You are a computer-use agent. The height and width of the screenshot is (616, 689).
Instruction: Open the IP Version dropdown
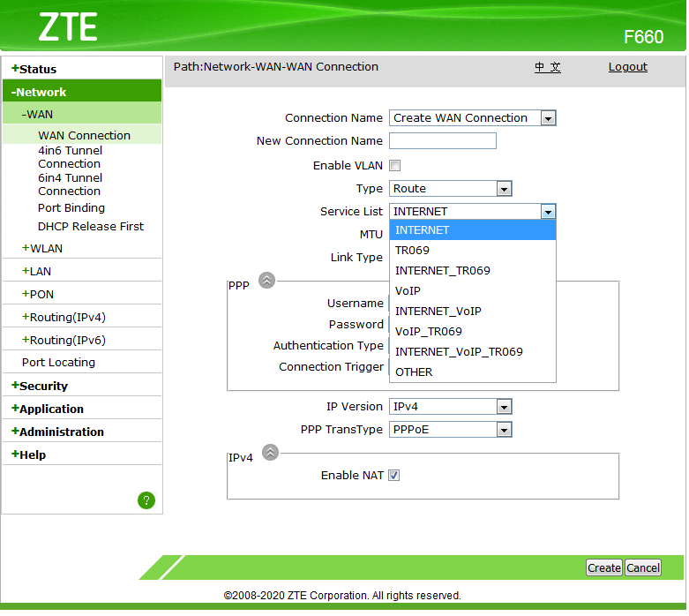[451, 407]
